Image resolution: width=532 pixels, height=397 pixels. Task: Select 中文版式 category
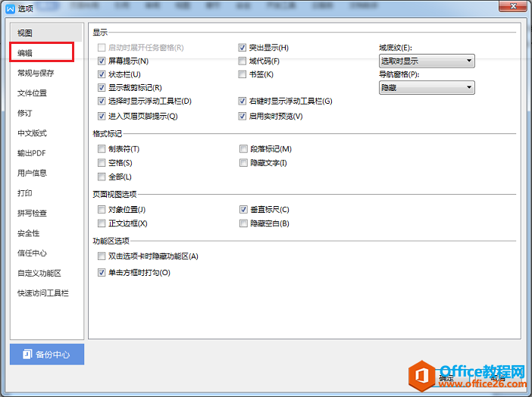(33, 133)
